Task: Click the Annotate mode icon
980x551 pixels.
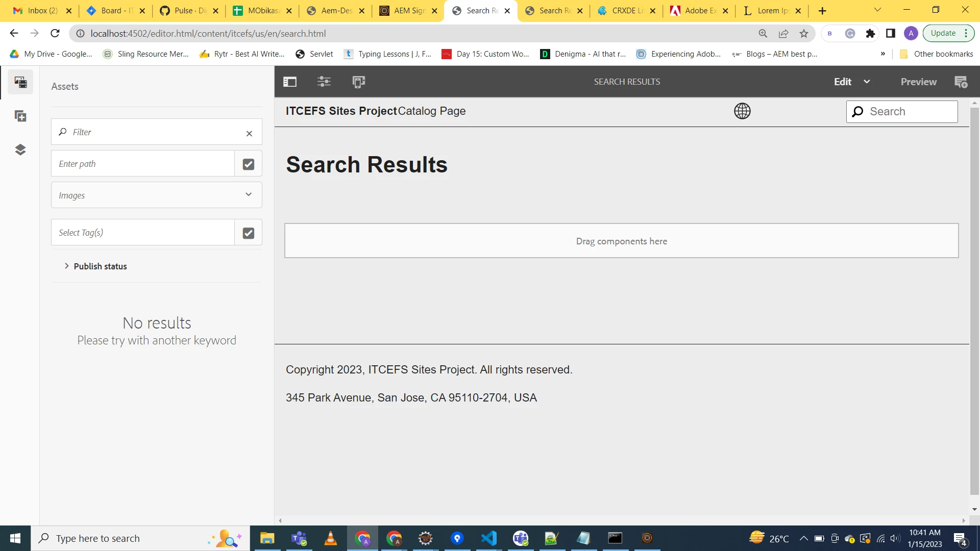Action: point(961,82)
